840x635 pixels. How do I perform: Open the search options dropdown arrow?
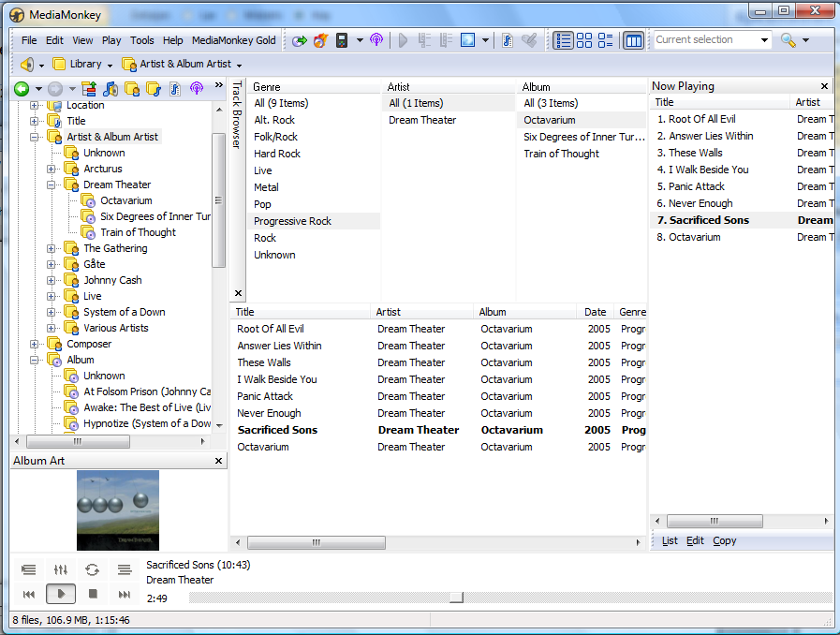tap(805, 40)
